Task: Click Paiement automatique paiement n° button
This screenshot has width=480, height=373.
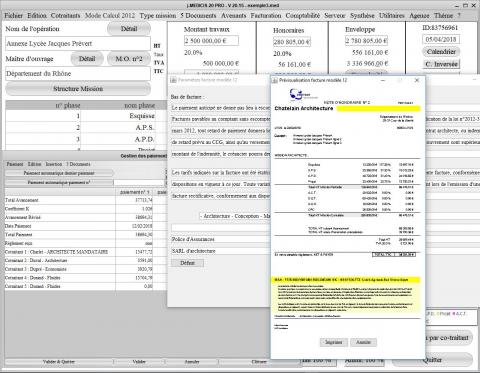Action: [x=59, y=183]
